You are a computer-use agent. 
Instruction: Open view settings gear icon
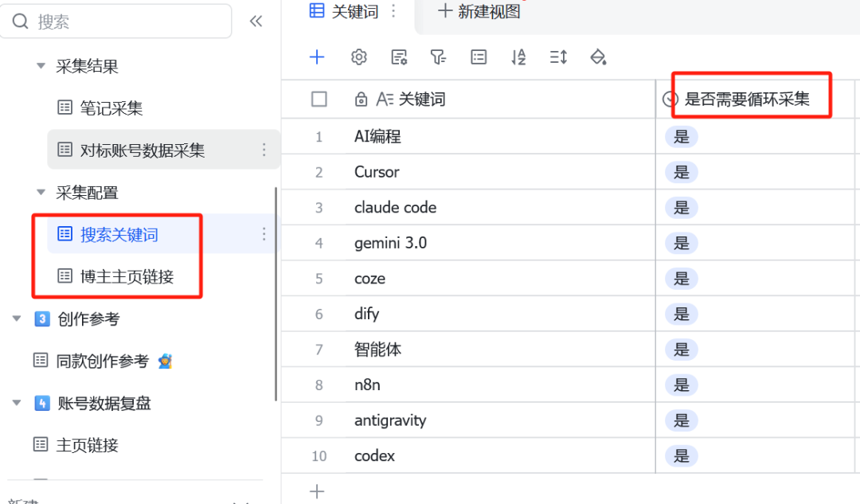click(358, 57)
